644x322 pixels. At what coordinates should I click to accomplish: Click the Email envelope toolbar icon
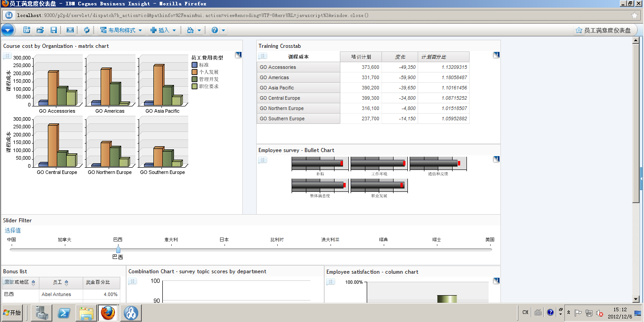click(70, 30)
